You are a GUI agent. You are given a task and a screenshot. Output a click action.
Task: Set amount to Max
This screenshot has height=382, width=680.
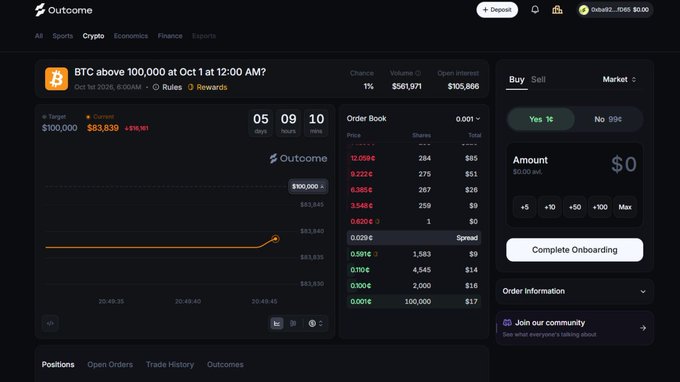click(x=625, y=207)
